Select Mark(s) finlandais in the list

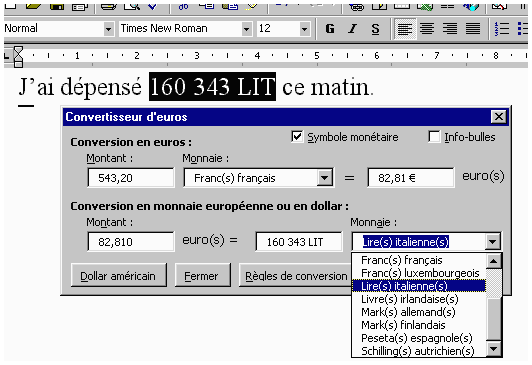(x=419, y=325)
